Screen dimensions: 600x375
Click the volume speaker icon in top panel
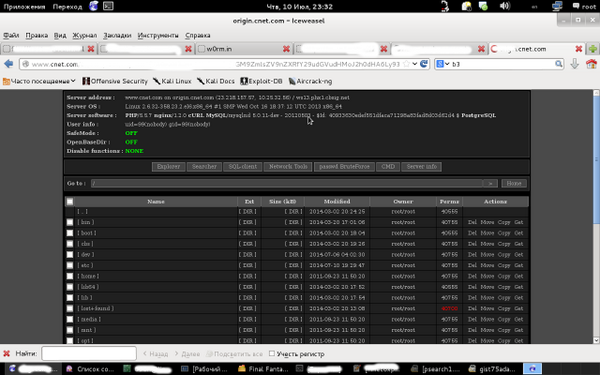pyautogui.click(x=504, y=6)
